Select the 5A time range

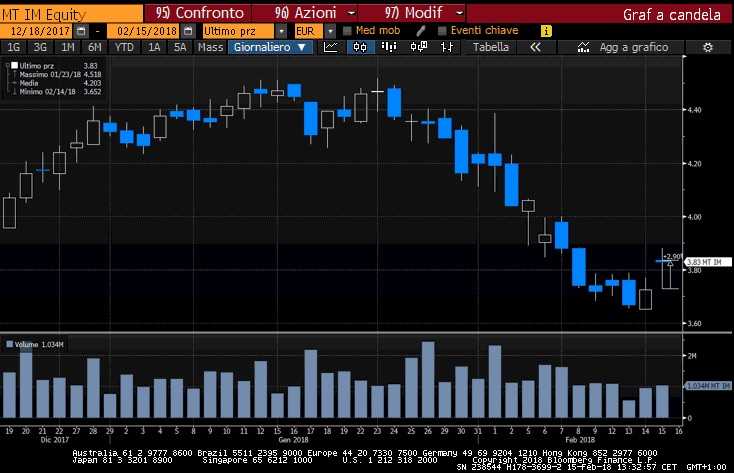click(x=180, y=47)
